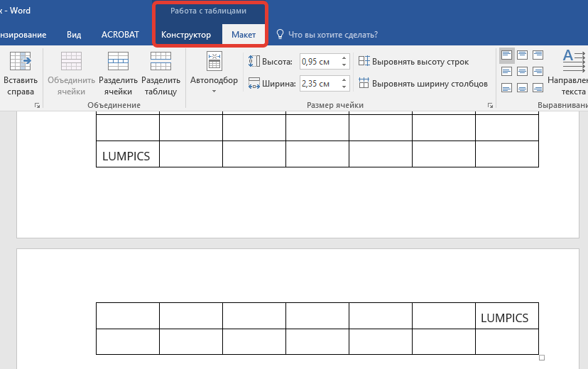The height and width of the screenshot is (369, 588).
Task: Open the Вид ribbon tab
Action: [x=74, y=34]
